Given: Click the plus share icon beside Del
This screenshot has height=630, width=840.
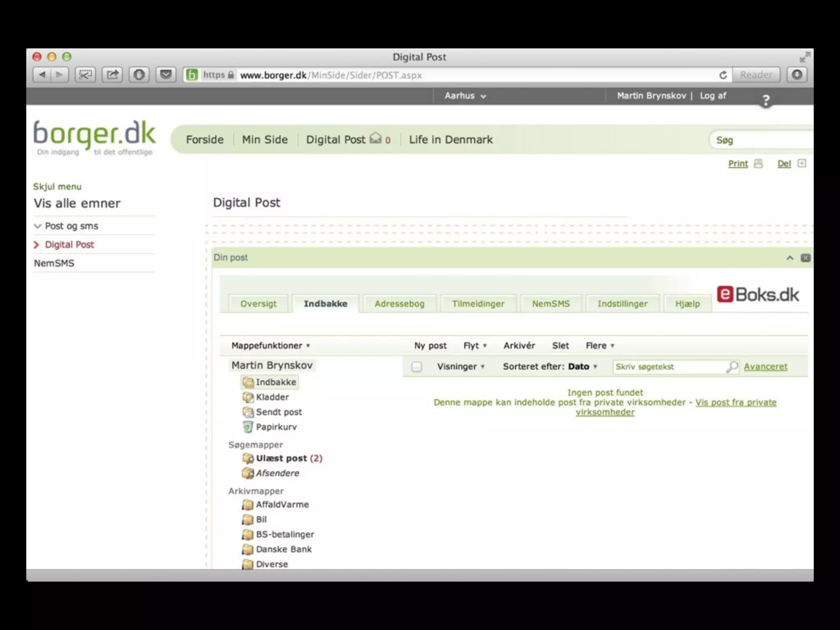Looking at the screenshot, I should 802,164.
